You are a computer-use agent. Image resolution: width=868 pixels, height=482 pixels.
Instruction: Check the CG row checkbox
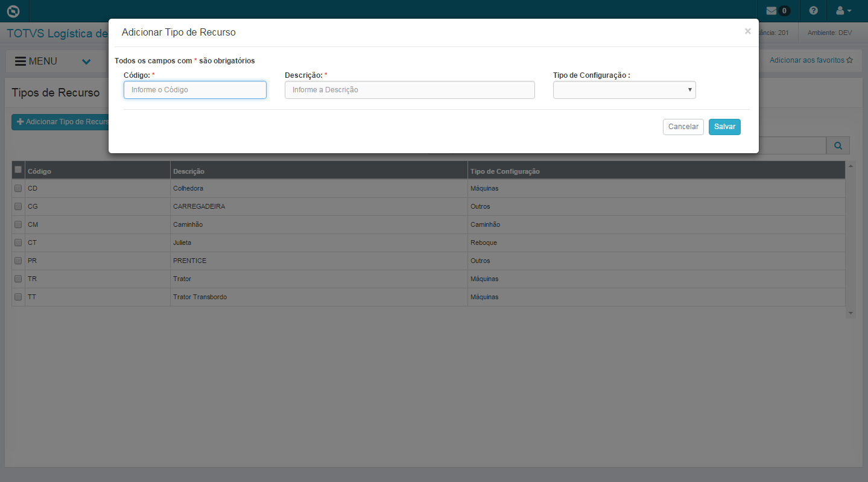point(18,206)
